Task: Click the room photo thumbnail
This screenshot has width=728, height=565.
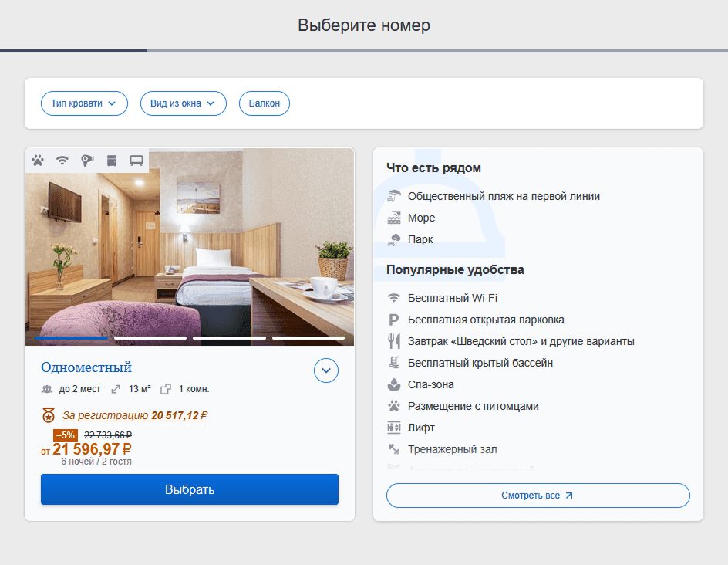Action: (x=190, y=247)
